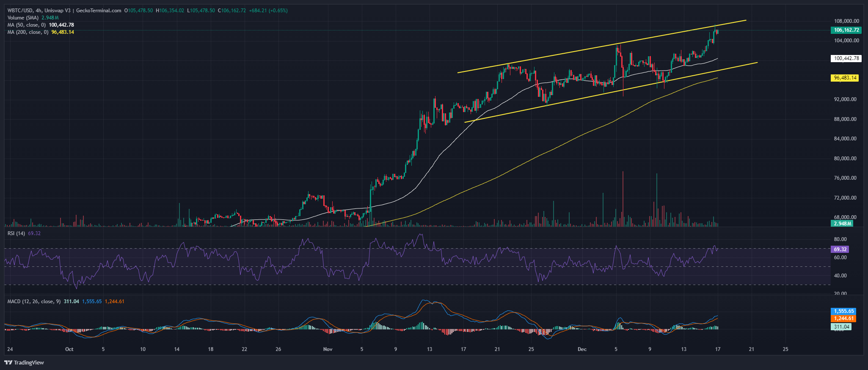Click the 88,000.00 price axis tick
868x370 pixels.
[x=845, y=119]
